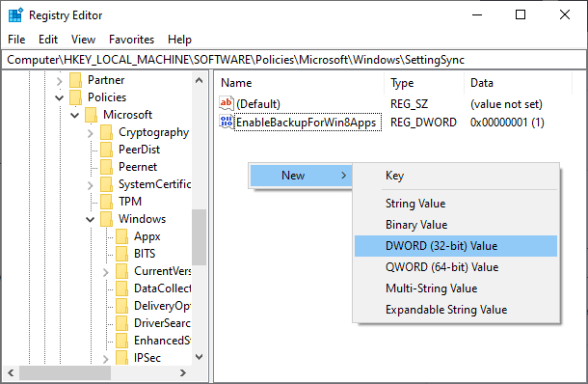
Task: Click the Policies folder icon
Action: coord(76,97)
